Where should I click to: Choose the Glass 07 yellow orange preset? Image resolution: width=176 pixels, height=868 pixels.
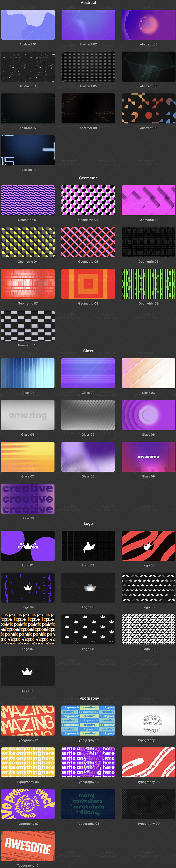(28, 457)
